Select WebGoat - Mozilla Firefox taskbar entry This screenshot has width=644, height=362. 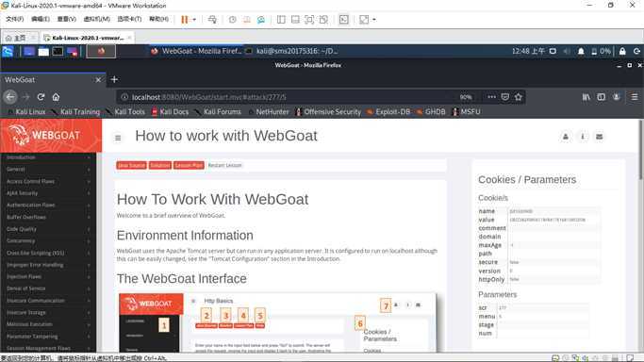coord(196,51)
